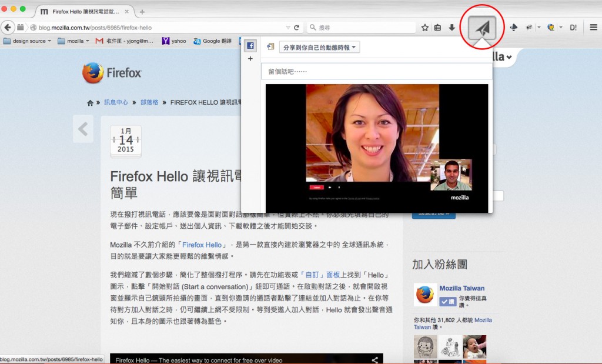
Task: Click the video call preview image
Action: coord(377,148)
